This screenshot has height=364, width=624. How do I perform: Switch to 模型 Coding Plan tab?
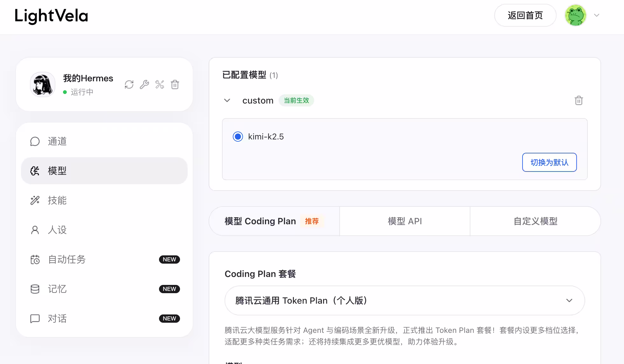274,221
